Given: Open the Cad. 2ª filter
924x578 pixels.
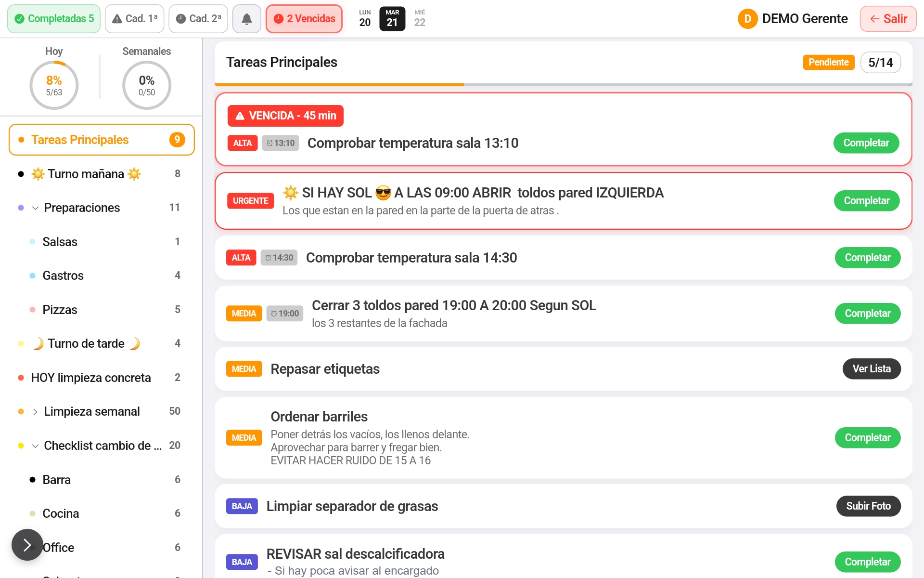Looking at the screenshot, I should (x=198, y=19).
